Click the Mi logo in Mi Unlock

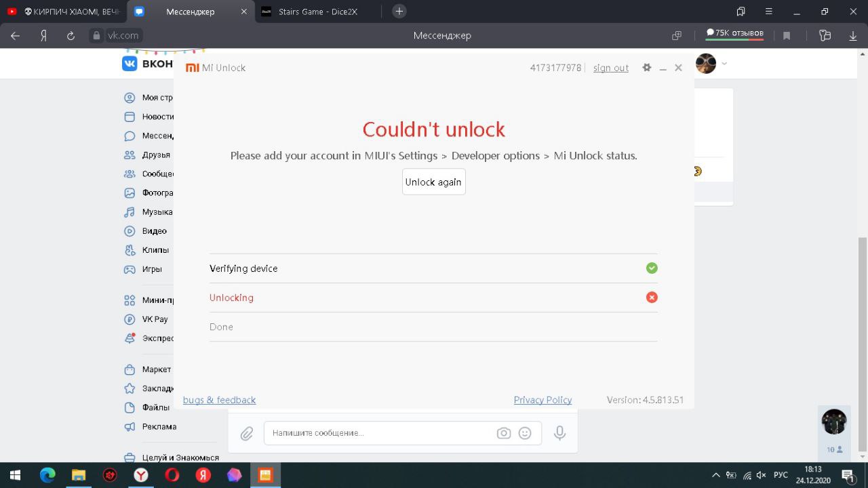[x=193, y=68]
